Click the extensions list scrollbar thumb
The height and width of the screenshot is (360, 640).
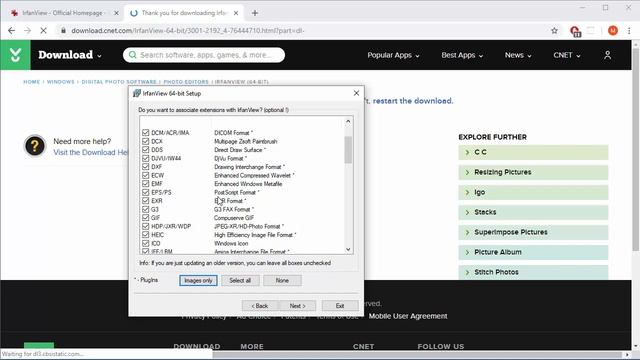pyautogui.click(x=348, y=149)
